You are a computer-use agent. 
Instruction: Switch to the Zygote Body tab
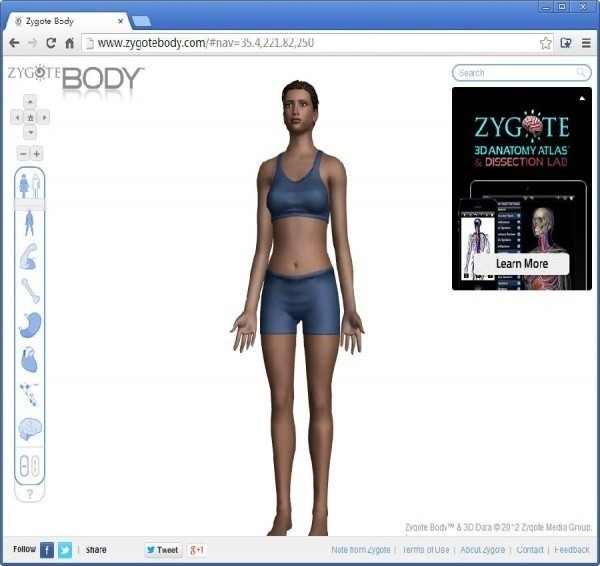pyautogui.click(x=65, y=20)
